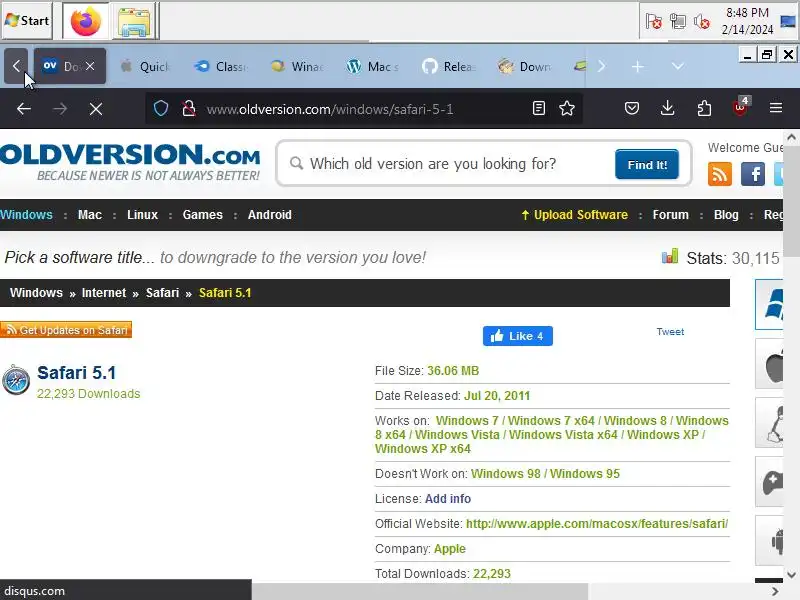Switch to the Classic tab
This screenshot has height=600, width=800.
tap(220, 66)
